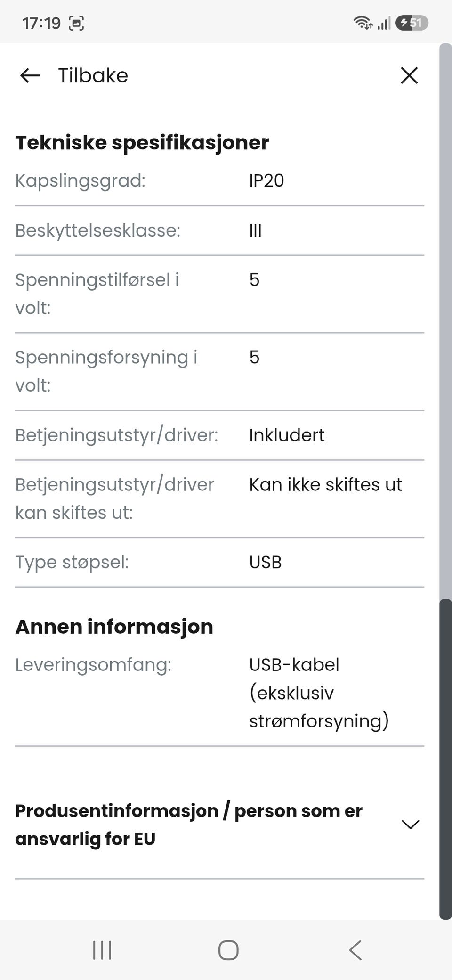Tap the Wi-Fi status icon
This screenshot has height=980, width=452.
(363, 23)
